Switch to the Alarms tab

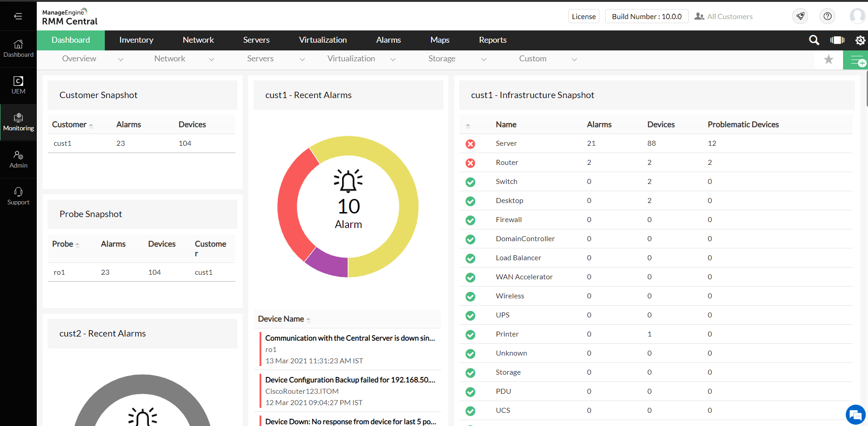pyautogui.click(x=388, y=40)
